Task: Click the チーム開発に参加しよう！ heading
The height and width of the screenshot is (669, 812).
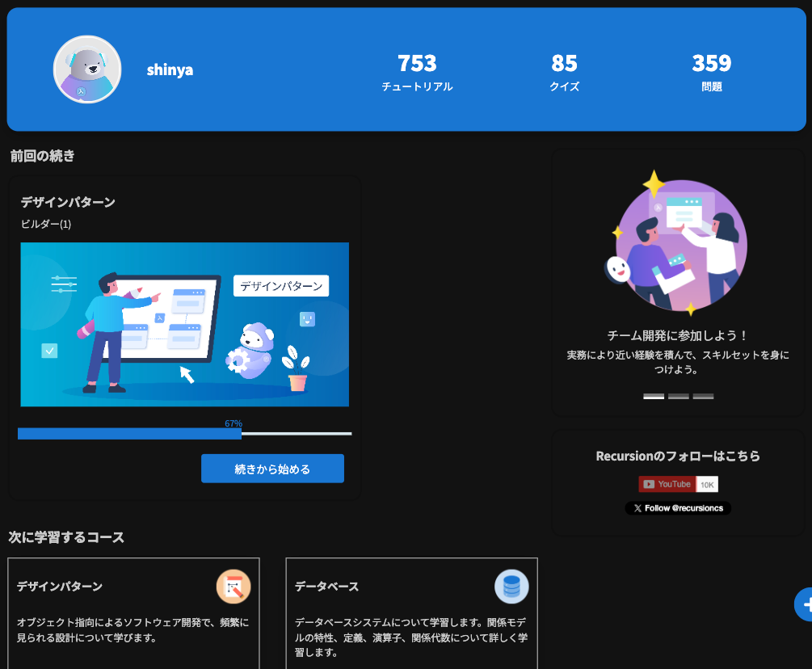Action: click(x=678, y=335)
